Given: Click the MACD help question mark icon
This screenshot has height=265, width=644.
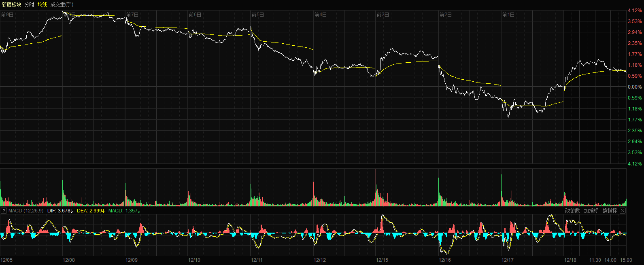Looking at the screenshot, I should [x=4, y=211].
